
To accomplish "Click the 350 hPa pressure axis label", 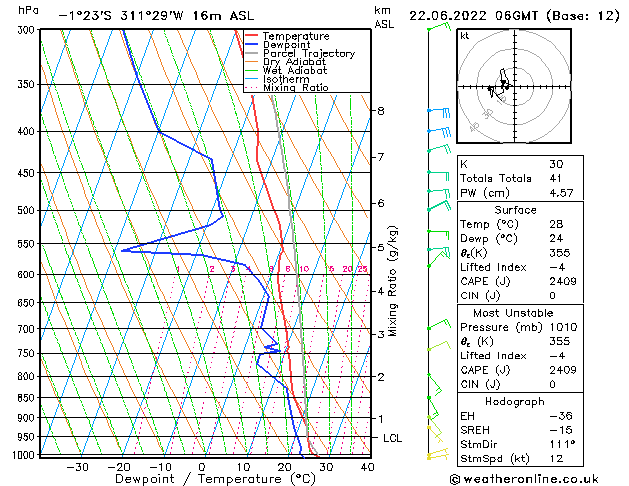I will (28, 85).
